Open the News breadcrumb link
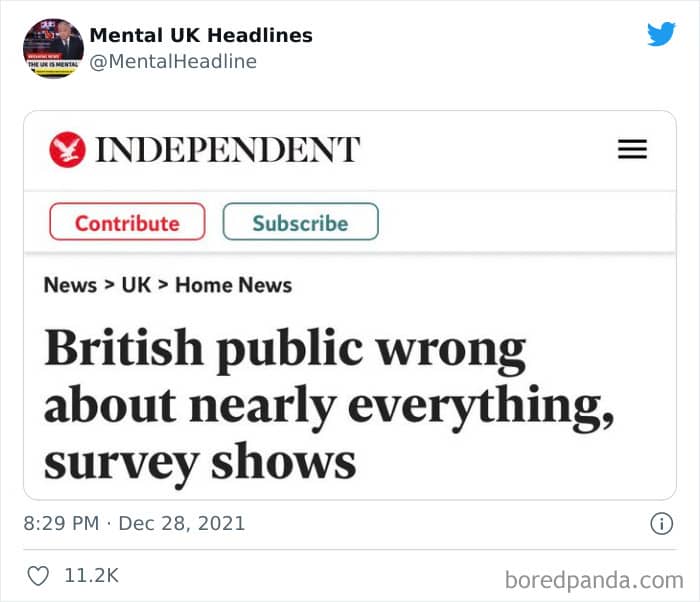 pos(70,285)
